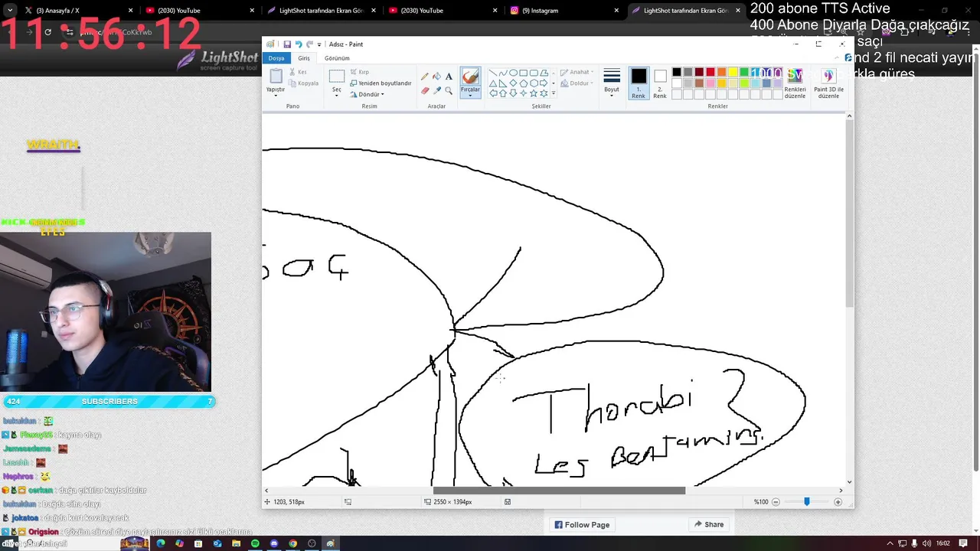Select the Color picker eyedropper tool
Screen dimensions: 980x551
pyautogui.click(x=436, y=90)
